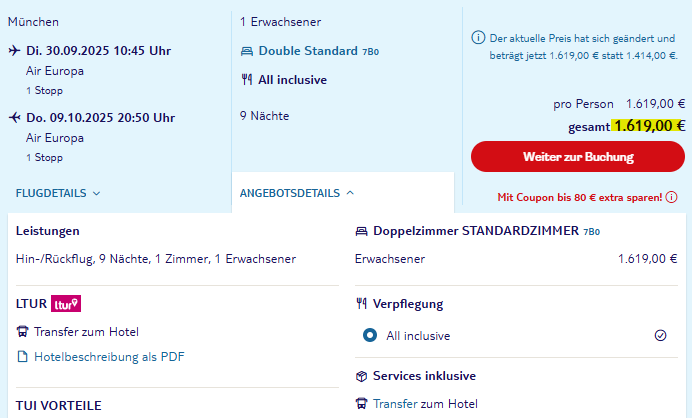Open Hotelbeschreibung als PDF link

click(109, 357)
